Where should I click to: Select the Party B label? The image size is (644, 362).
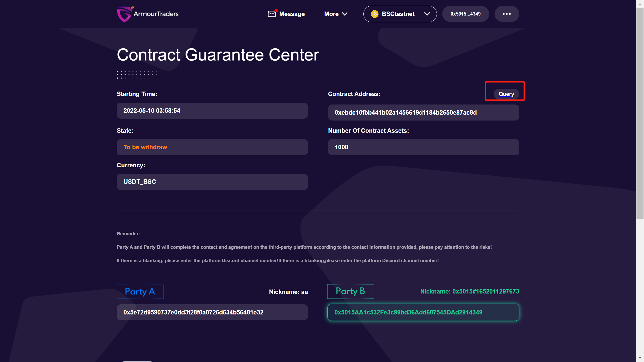coord(350,291)
